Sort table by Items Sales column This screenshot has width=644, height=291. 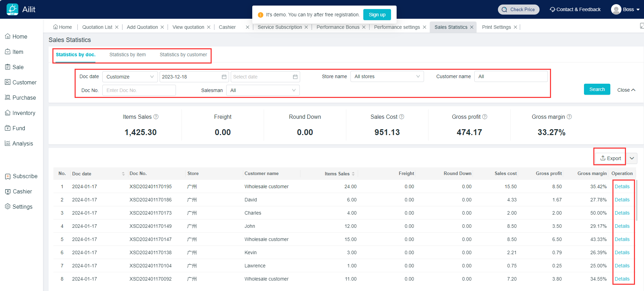click(353, 174)
